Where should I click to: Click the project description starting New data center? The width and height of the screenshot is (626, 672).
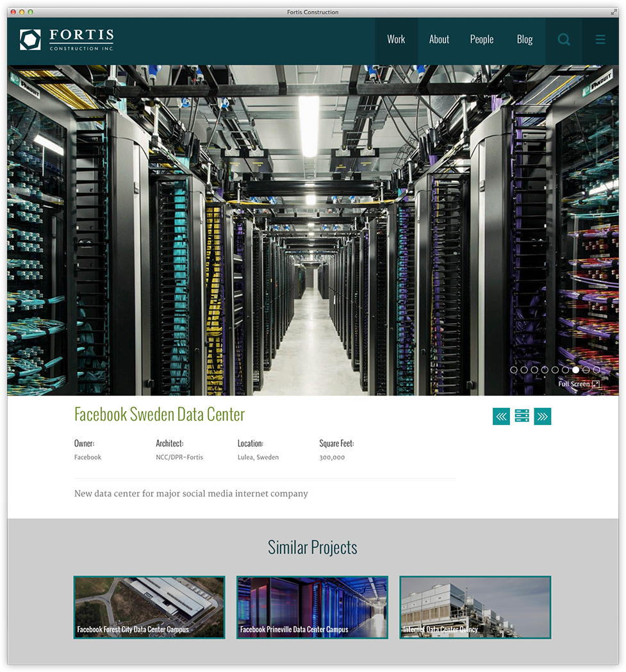coord(191,494)
